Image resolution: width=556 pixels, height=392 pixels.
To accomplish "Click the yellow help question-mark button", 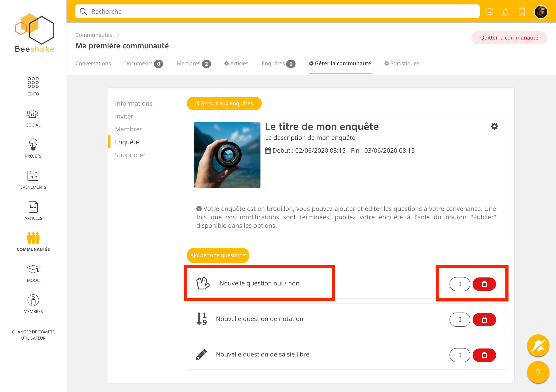I will click(x=538, y=372).
